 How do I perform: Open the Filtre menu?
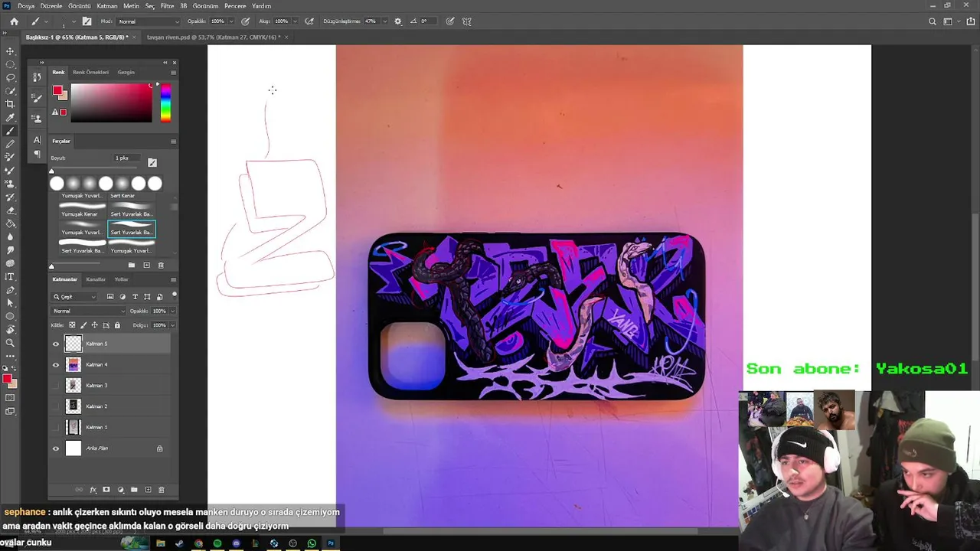pos(167,6)
